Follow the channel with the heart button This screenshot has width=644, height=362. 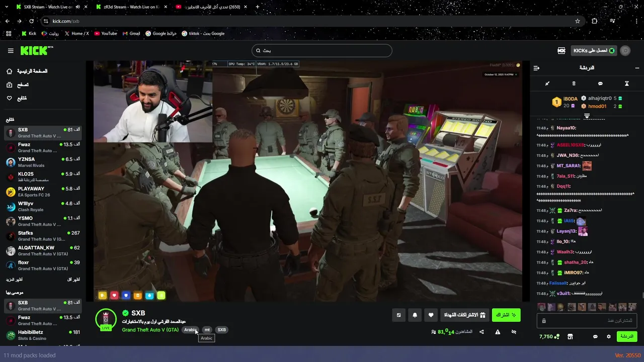pos(431,315)
